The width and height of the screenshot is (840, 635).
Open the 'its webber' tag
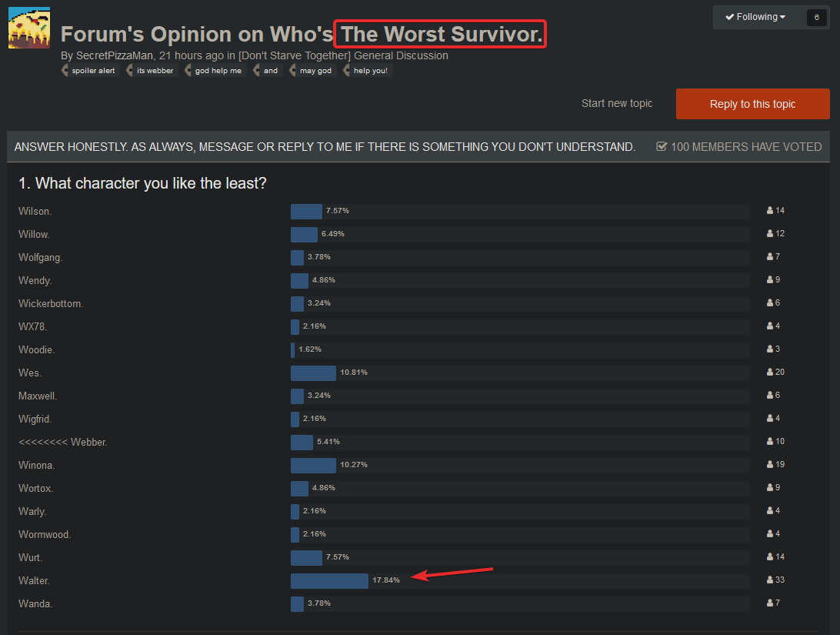pos(155,70)
